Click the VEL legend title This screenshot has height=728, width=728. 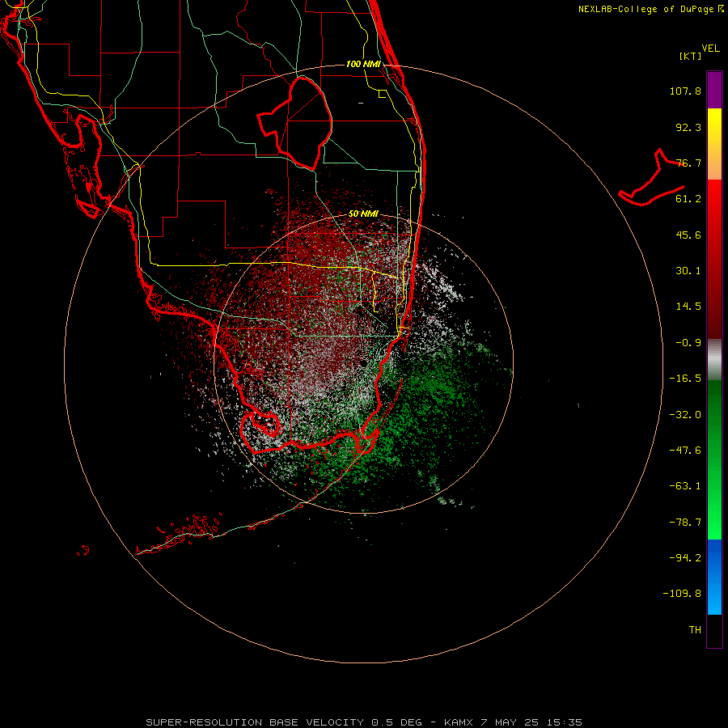(710, 49)
